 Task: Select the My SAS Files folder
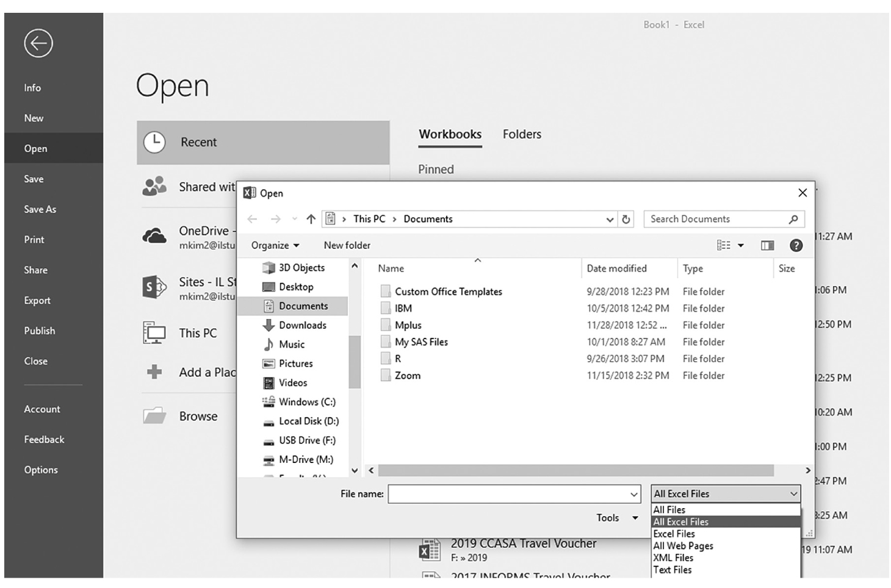pos(421,342)
